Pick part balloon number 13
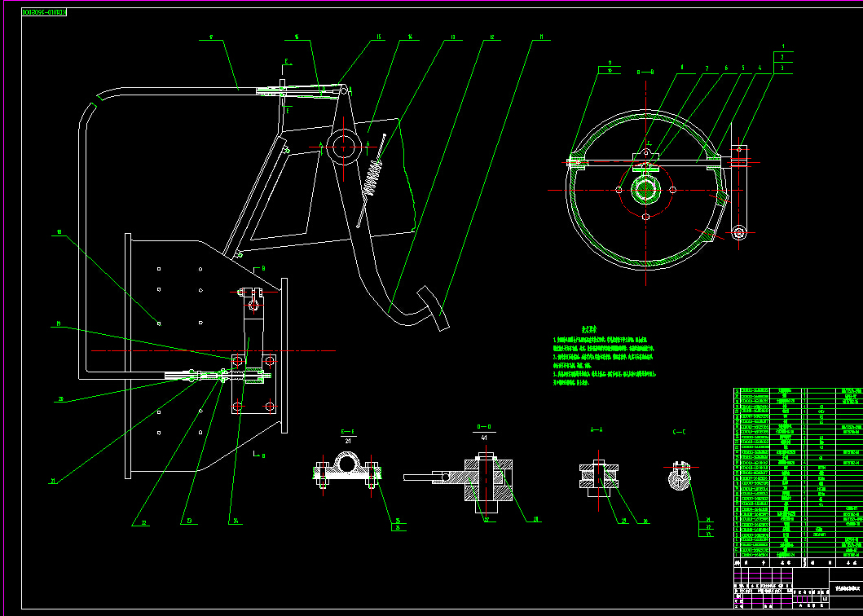Screen dimensions: 863x616 pos(452,37)
